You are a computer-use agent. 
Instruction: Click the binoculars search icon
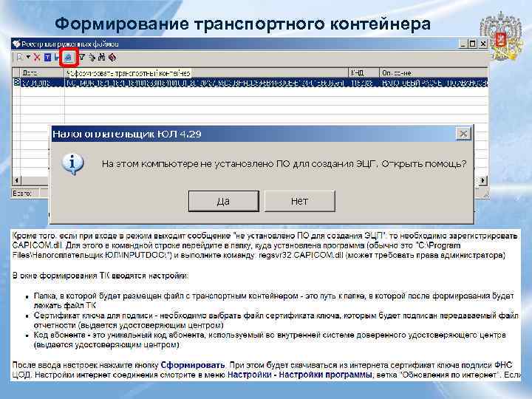pos(102,58)
